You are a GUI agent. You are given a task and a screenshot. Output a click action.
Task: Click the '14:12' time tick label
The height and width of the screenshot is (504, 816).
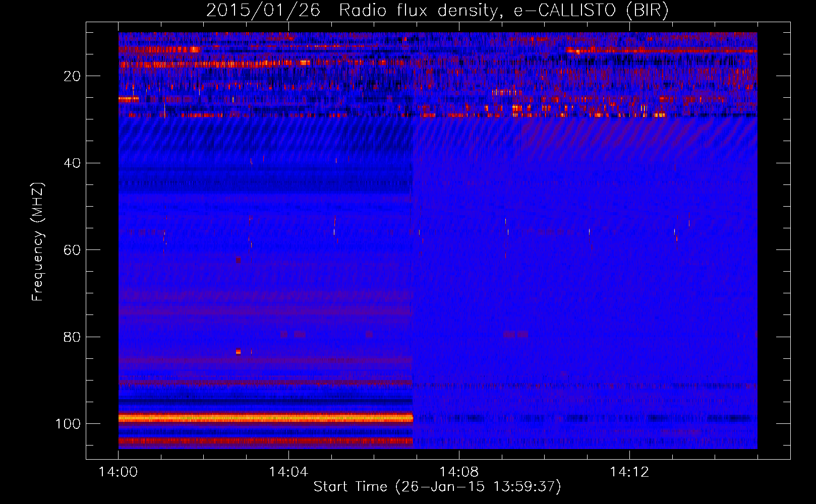[629, 472]
